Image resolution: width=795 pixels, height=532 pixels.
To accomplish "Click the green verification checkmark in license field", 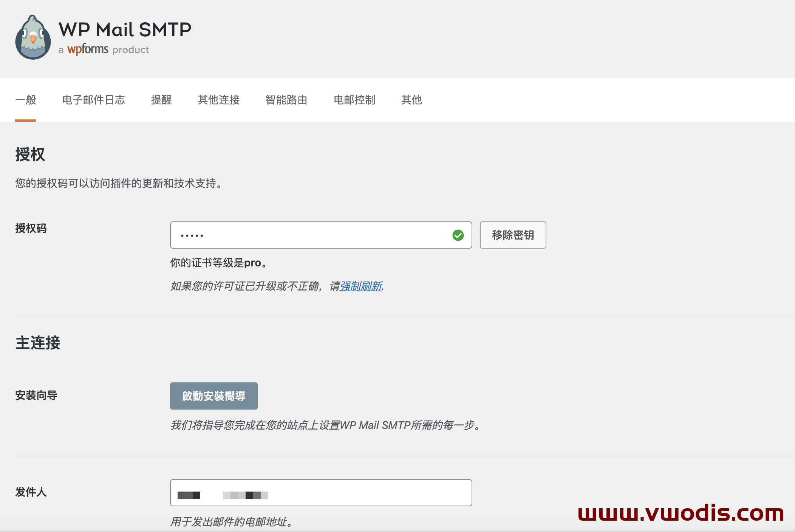I will (458, 235).
